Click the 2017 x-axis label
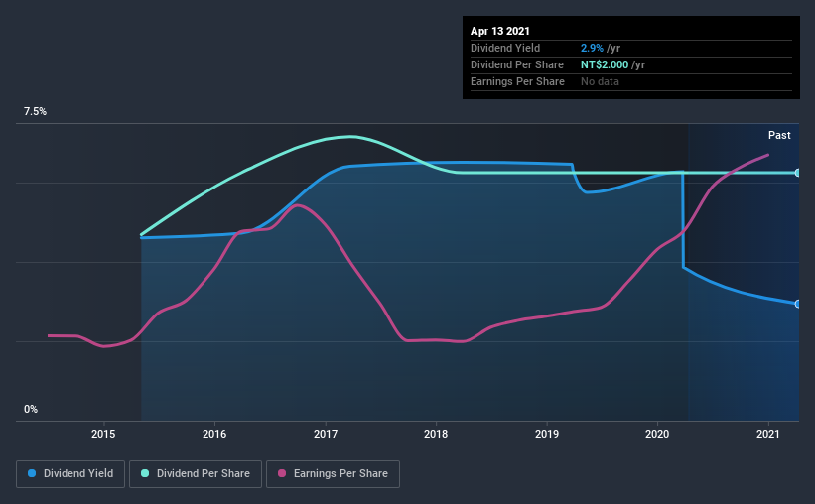 (326, 434)
